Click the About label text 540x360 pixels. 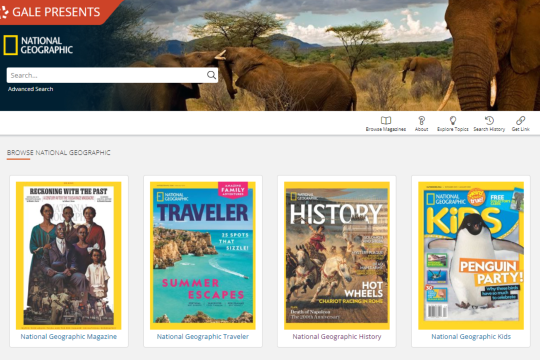(422, 129)
